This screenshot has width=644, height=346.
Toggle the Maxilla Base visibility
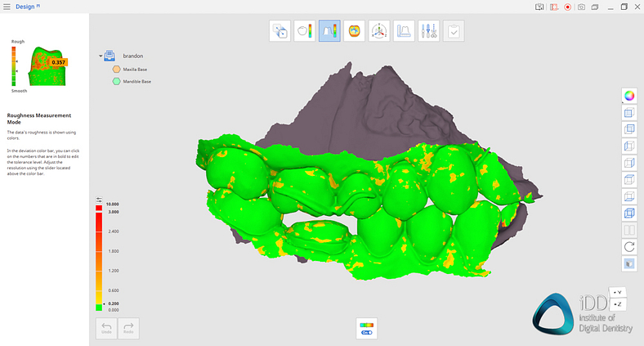(x=116, y=70)
